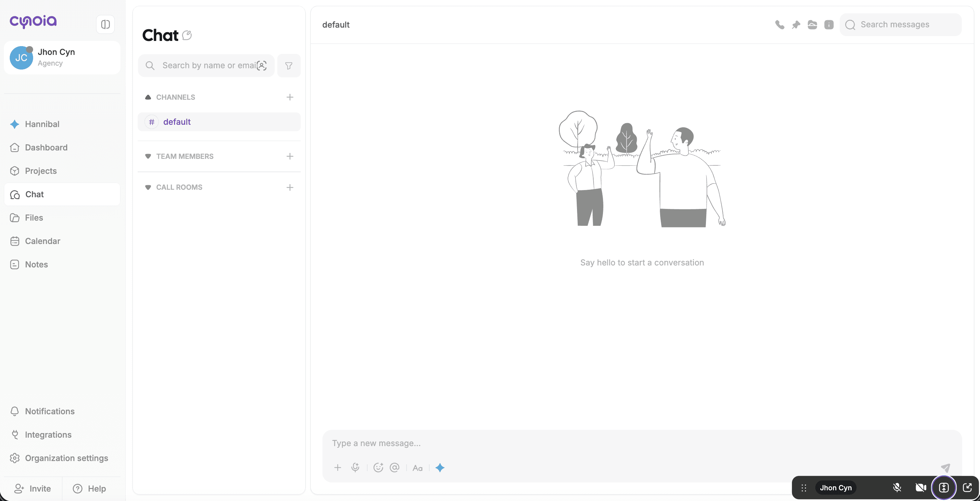Image resolution: width=980 pixels, height=501 pixels.
Task: Record a voice message with microphone icon
Action: (x=355, y=468)
